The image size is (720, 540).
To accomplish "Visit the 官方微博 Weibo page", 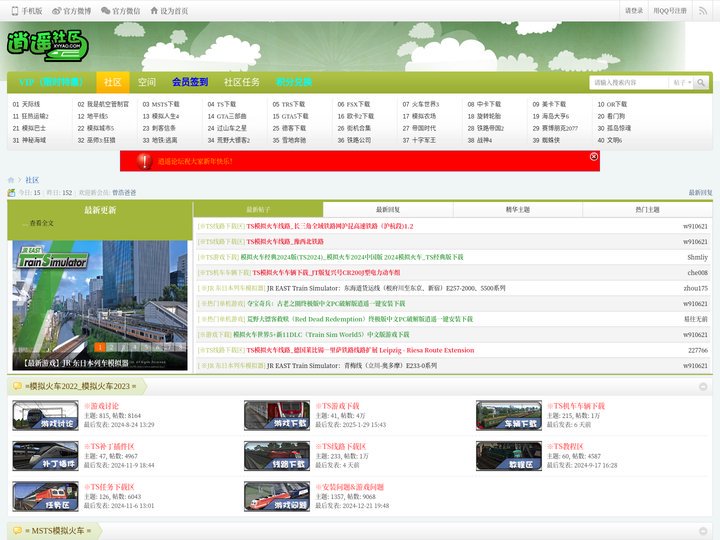I will (x=72, y=11).
